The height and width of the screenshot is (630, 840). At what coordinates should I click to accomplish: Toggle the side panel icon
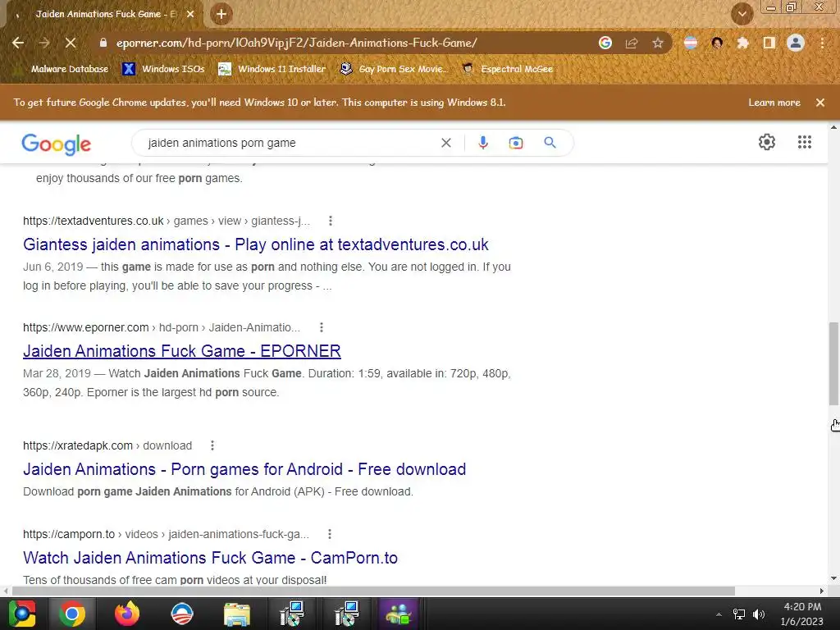point(769,43)
